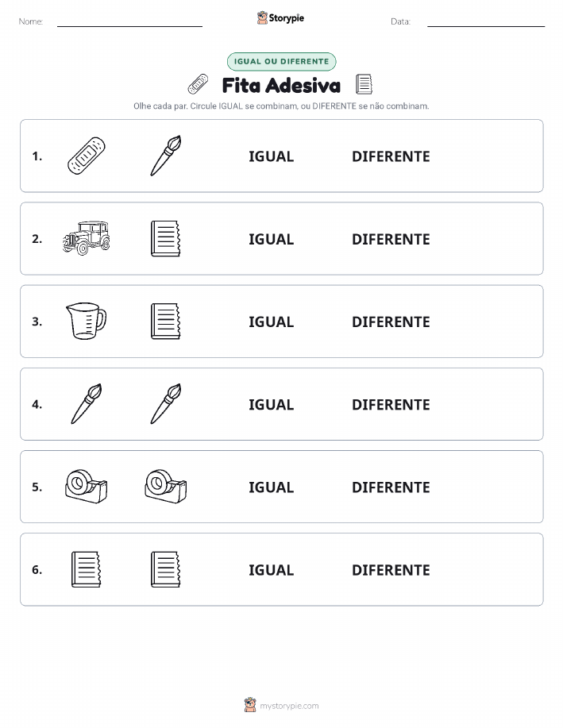Choose IGUAL for row 5
The image size is (563, 728).
click(x=272, y=487)
